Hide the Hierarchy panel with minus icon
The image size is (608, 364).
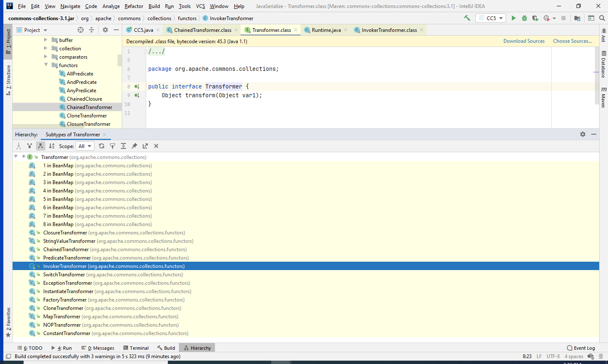[594, 134]
